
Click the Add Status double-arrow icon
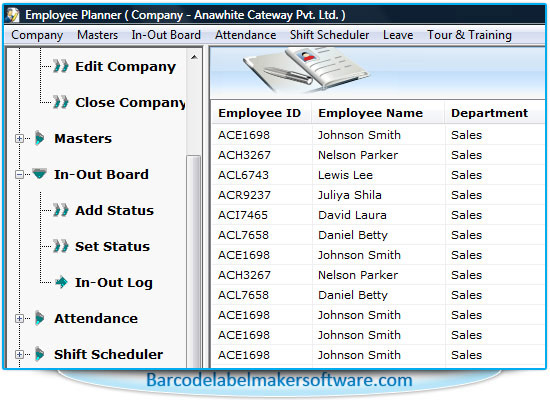61,210
